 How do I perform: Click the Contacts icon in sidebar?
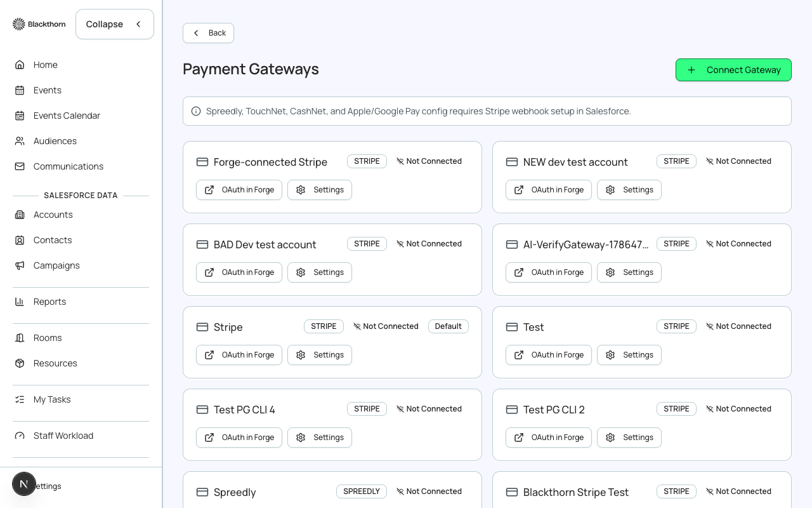(20, 240)
